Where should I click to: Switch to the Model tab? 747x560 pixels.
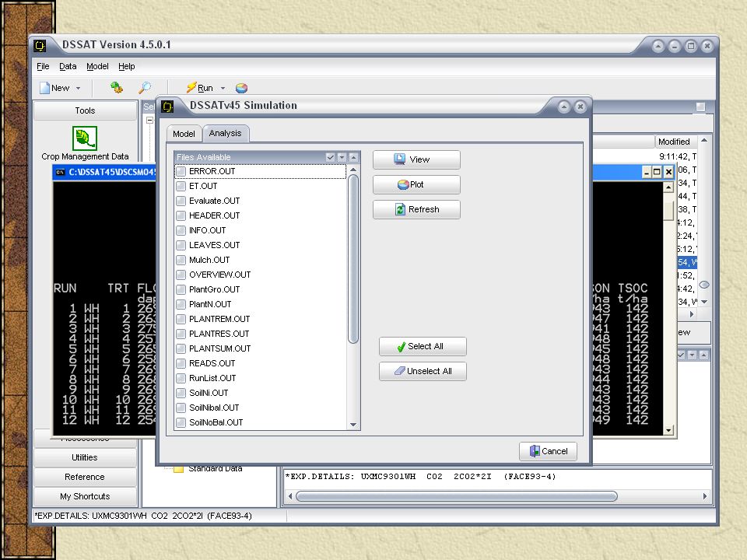tap(184, 134)
